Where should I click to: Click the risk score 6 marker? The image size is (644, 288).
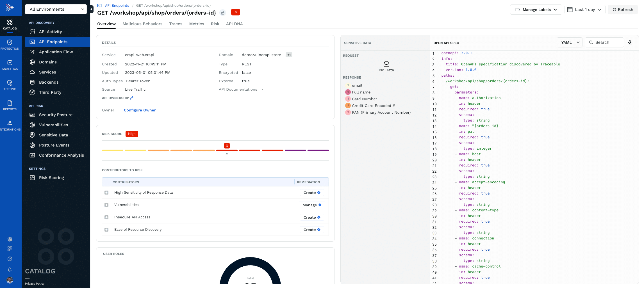coord(227,146)
